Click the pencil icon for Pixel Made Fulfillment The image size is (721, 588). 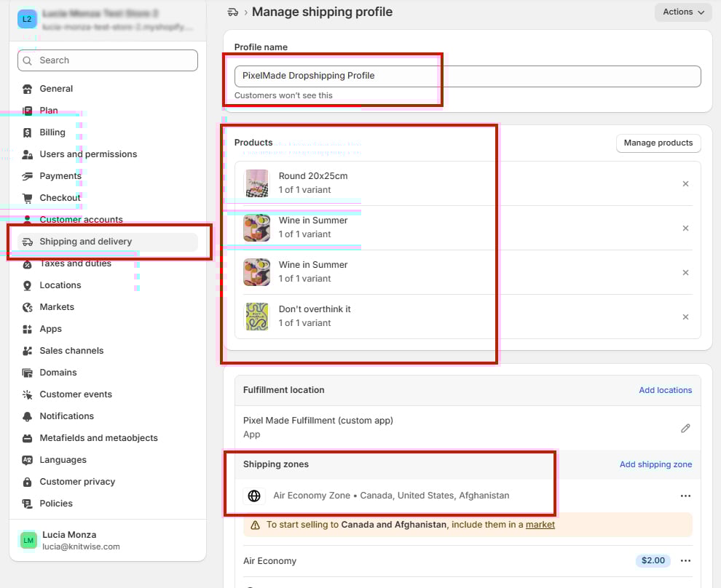(x=685, y=428)
